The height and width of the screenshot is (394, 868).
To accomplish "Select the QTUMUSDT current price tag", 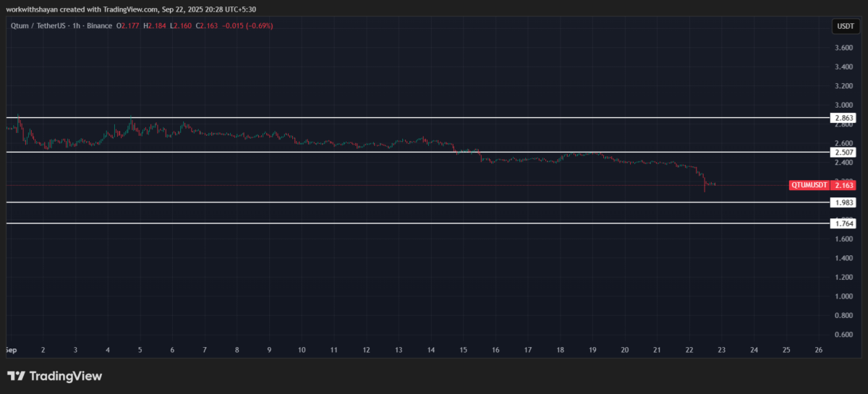I will click(x=823, y=185).
